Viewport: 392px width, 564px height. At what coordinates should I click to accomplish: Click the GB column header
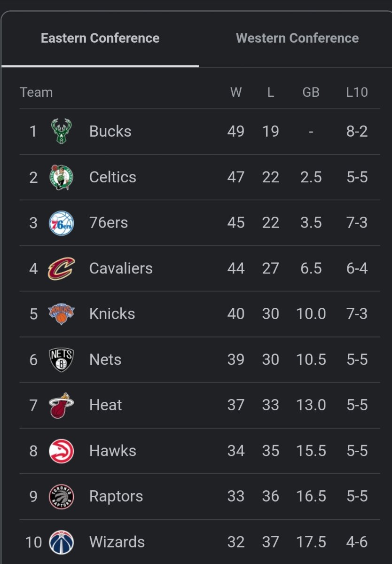[311, 92]
